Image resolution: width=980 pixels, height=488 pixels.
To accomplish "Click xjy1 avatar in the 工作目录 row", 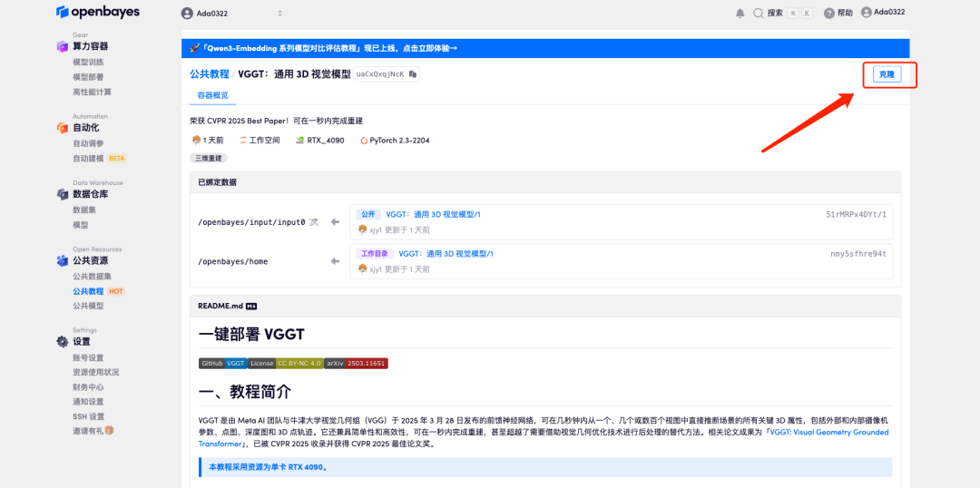I will click(362, 269).
